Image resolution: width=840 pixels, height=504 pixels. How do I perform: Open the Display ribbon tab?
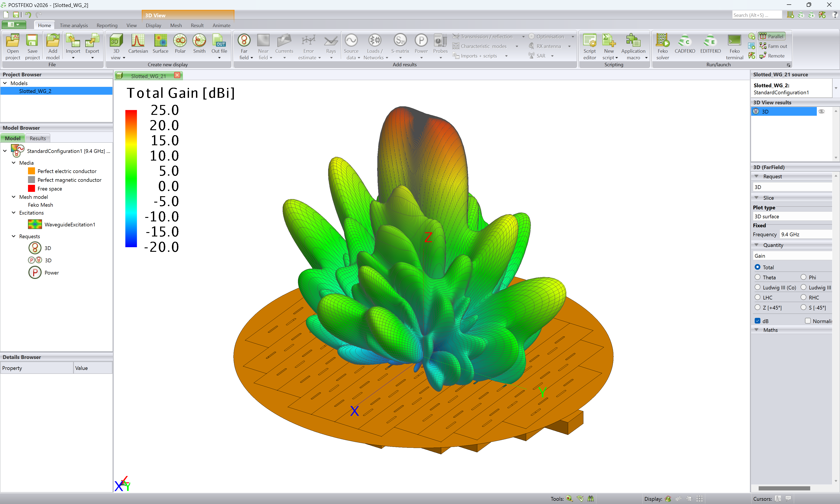coord(154,25)
